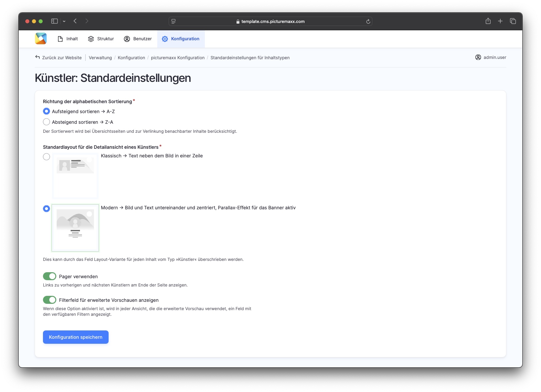Click Modern → Bild und Text untereinander label
The width and height of the screenshot is (541, 392).
click(198, 208)
